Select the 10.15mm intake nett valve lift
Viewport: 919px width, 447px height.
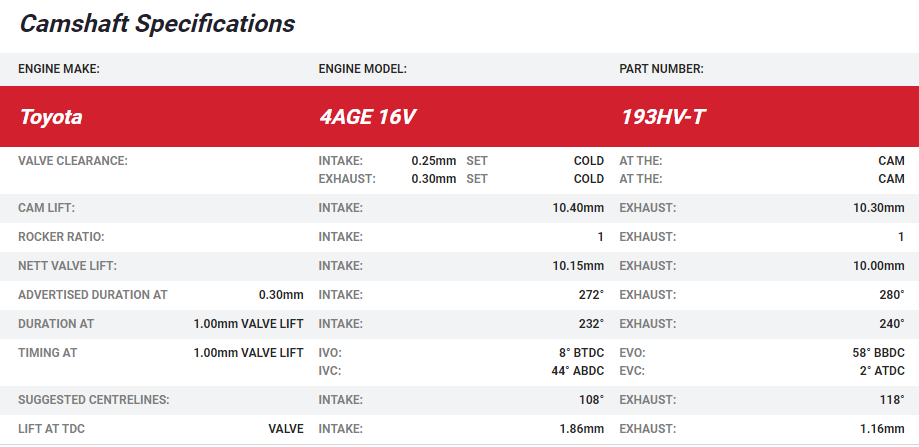pyautogui.click(x=578, y=266)
